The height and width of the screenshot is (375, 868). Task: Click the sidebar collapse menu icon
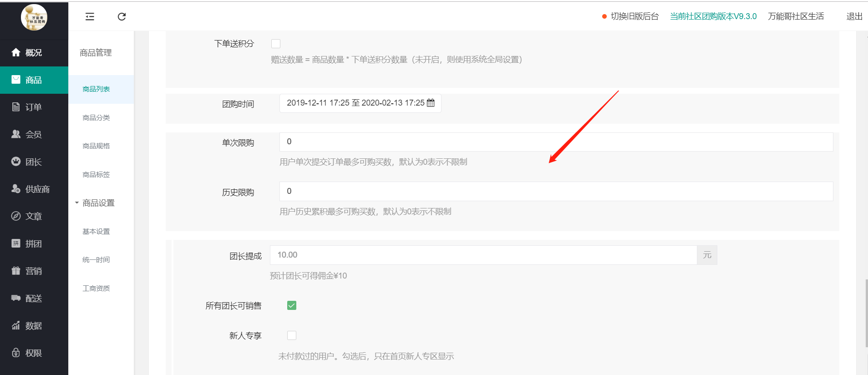point(90,17)
